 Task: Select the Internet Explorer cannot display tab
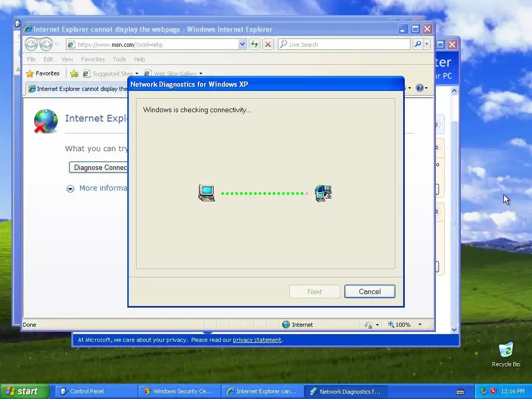[x=77, y=88]
